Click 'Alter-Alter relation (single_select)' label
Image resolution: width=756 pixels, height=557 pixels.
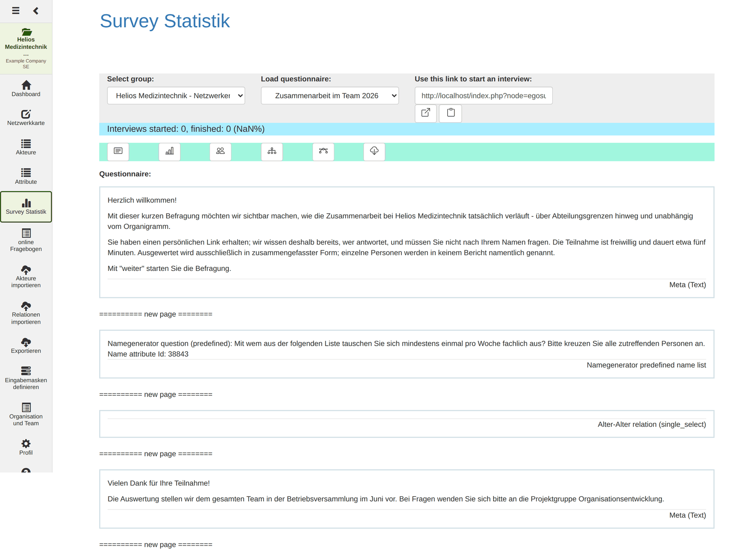[x=652, y=424]
